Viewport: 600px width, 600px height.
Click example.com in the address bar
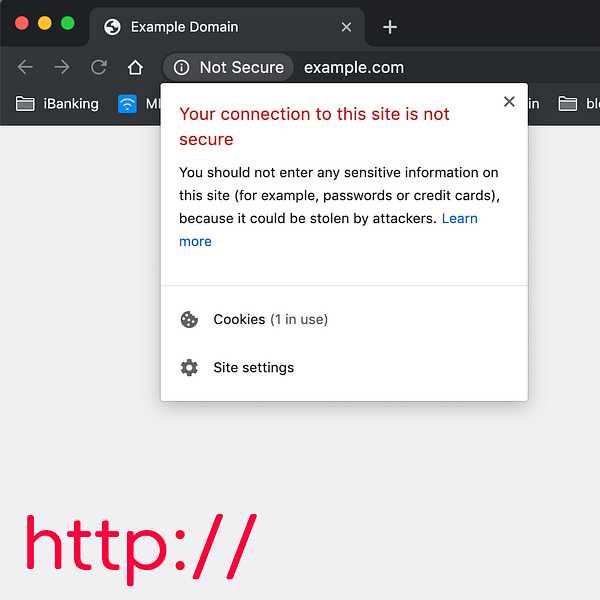coord(354,68)
